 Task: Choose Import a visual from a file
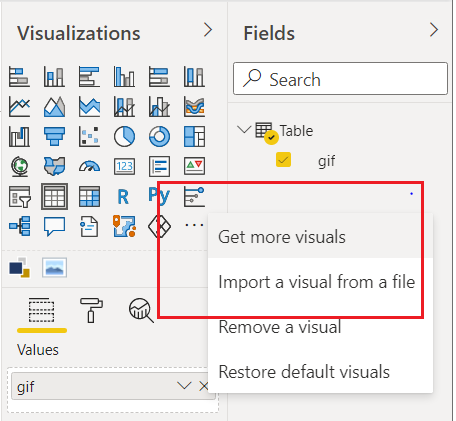pyautogui.click(x=320, y=281)
